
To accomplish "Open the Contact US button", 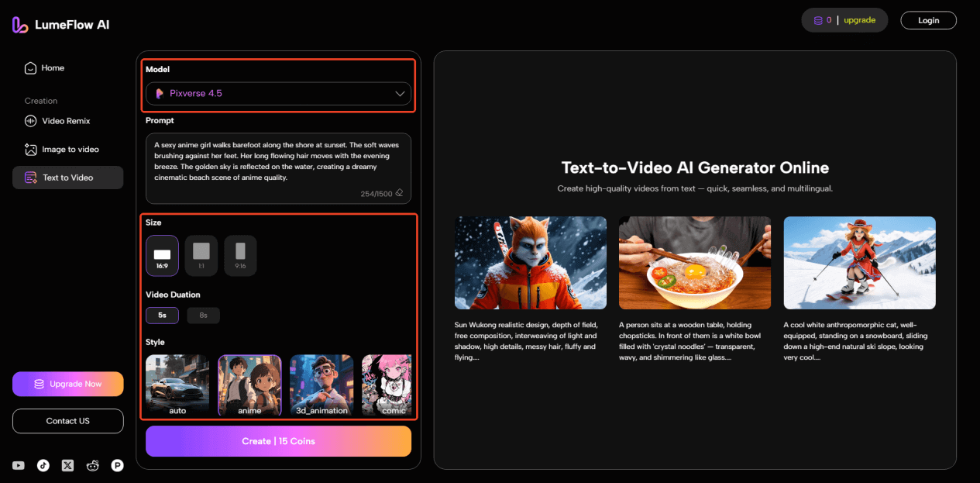I will pyautogui.click(x=67, y=421).
